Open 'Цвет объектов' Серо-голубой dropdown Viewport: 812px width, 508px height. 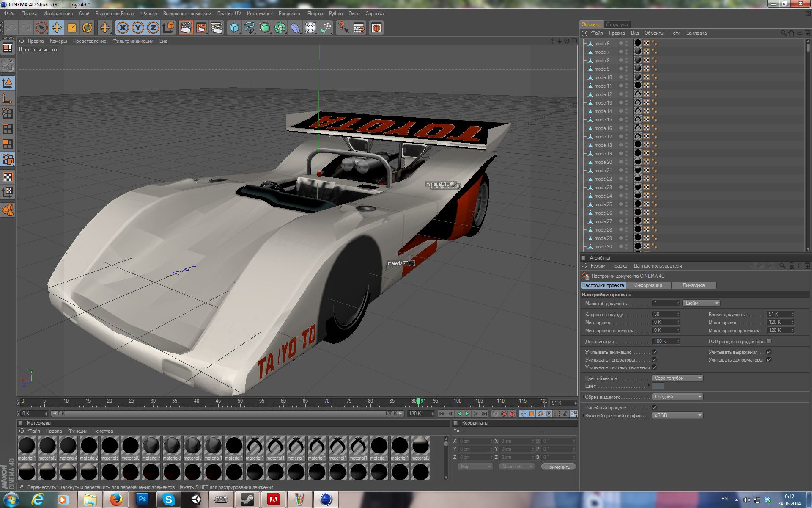[678, 378]
